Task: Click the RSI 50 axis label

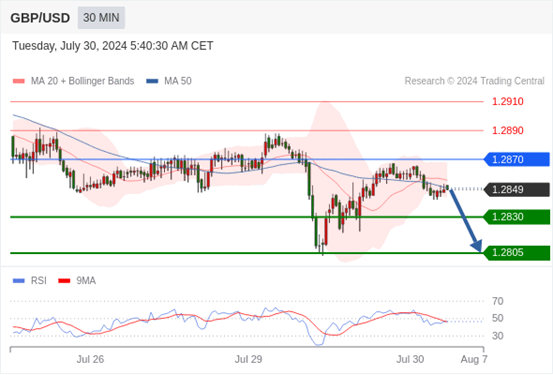Action: click(x=498, y=318)
